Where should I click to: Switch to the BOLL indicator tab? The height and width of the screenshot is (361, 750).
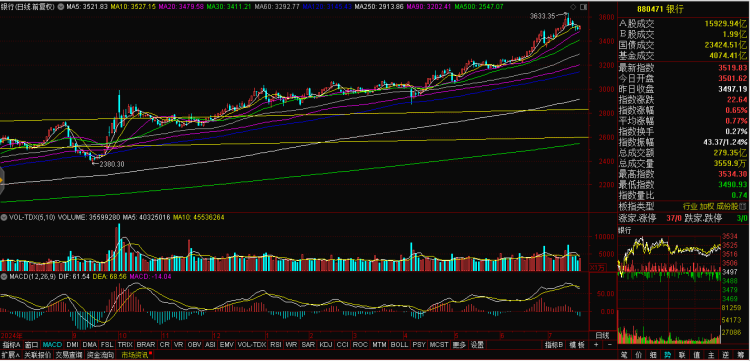399,344
